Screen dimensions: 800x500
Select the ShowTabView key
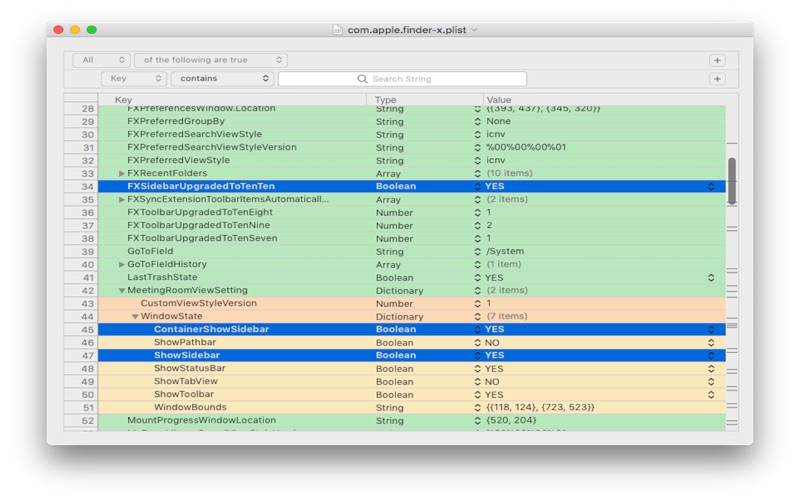(186, 381)
